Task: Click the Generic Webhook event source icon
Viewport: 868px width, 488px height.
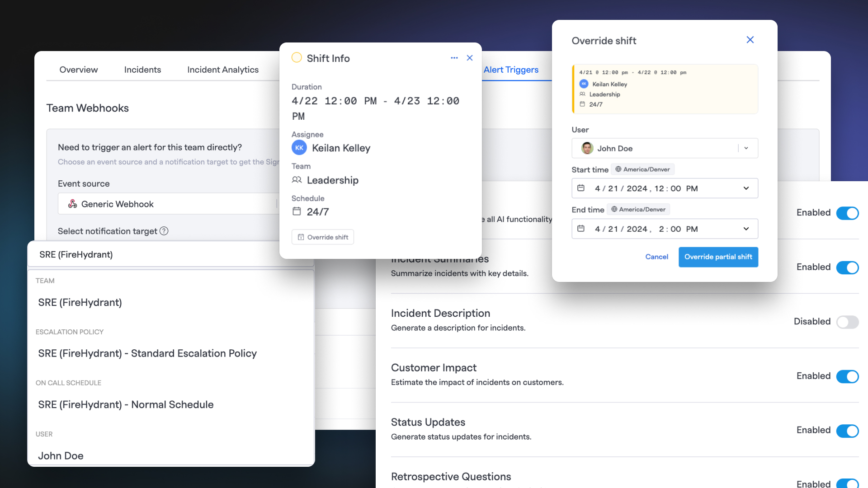Action: click(72, 204)
